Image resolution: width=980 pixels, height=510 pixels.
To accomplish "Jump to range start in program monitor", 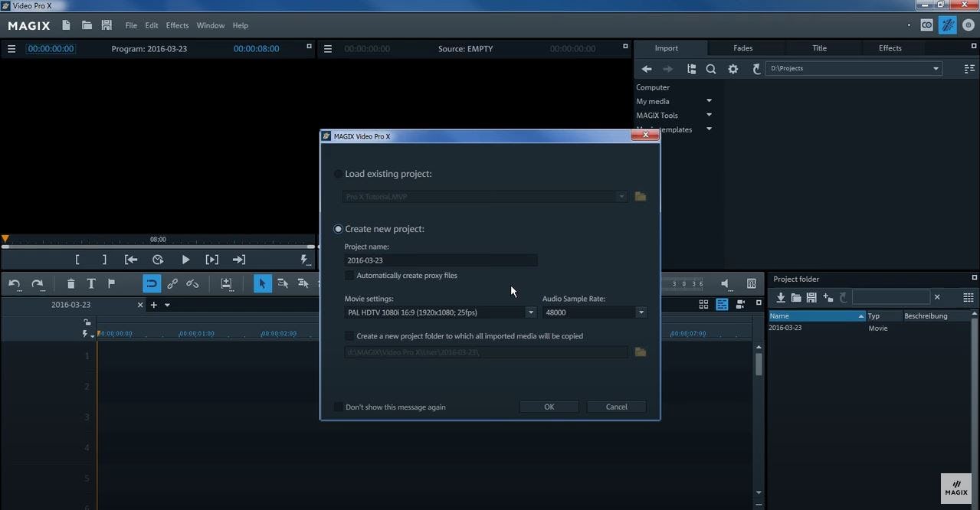I will pos(131,260).
